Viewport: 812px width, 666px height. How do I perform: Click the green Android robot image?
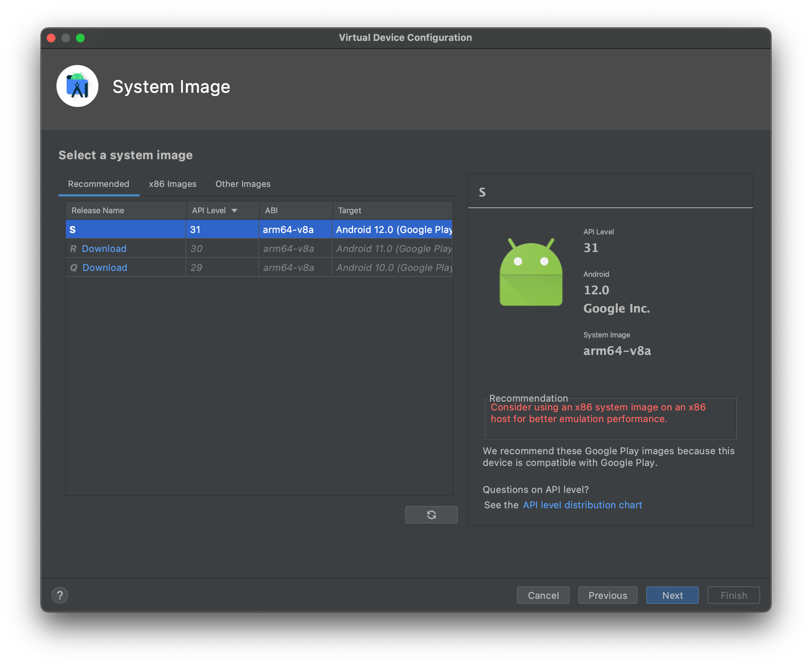531,272
